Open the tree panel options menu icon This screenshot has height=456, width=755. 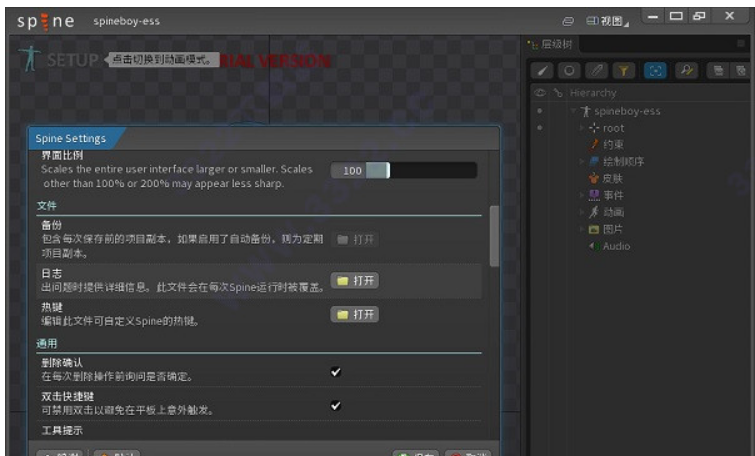(x=741, y=43)
